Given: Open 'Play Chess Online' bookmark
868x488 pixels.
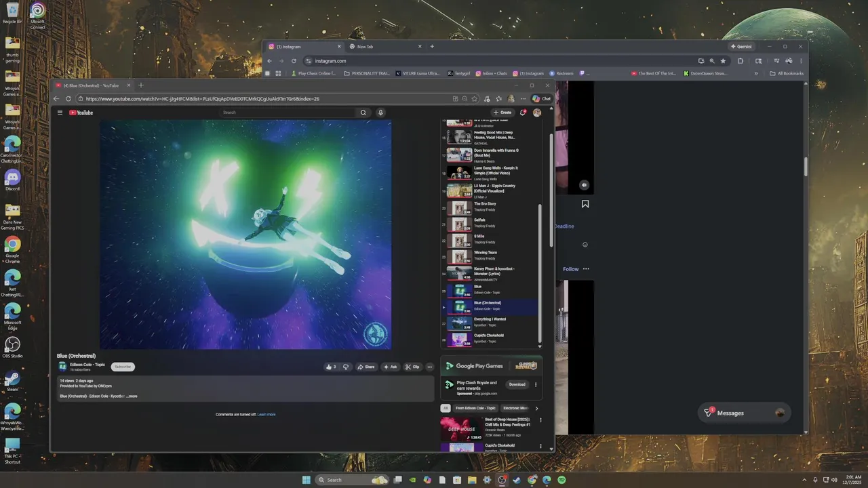Looking at the screenshot, I should point(313,73).
